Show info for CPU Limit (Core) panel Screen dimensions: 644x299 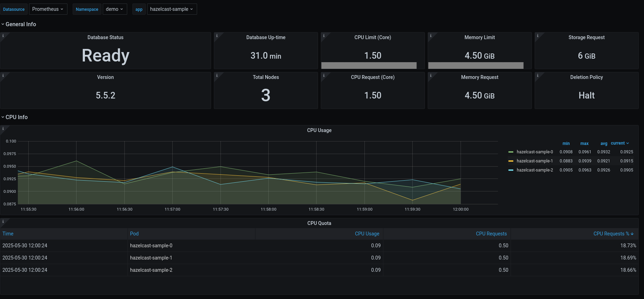point(324,36)
